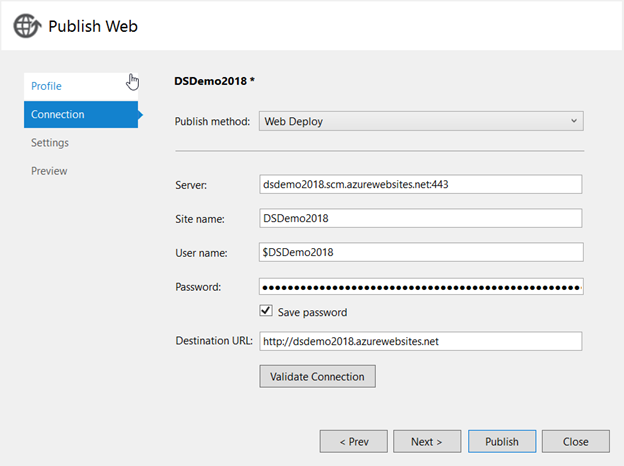Expand the Publish method dropdown arrow

pos(573,121)
